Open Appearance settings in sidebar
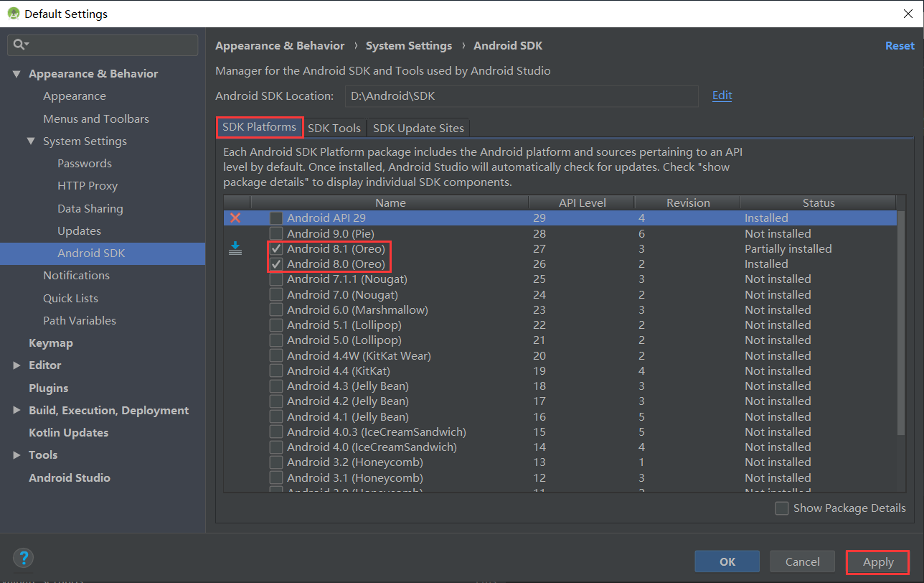The width and height of the screenshot is (924, 583). point(74,95)
